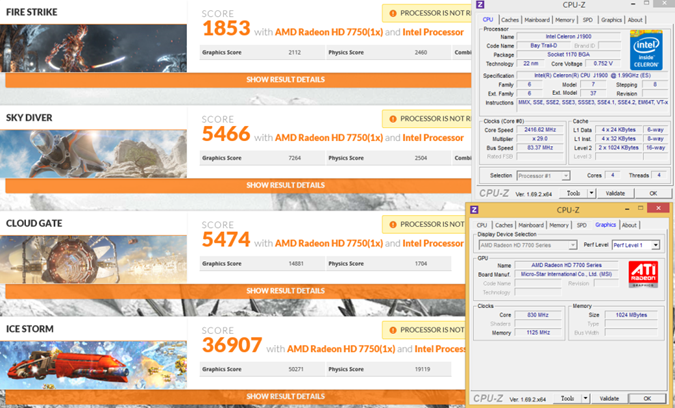675x408 pixels.
Task: Switch to SPD tab in lower CPU-Z
Action: pos(582,225)
